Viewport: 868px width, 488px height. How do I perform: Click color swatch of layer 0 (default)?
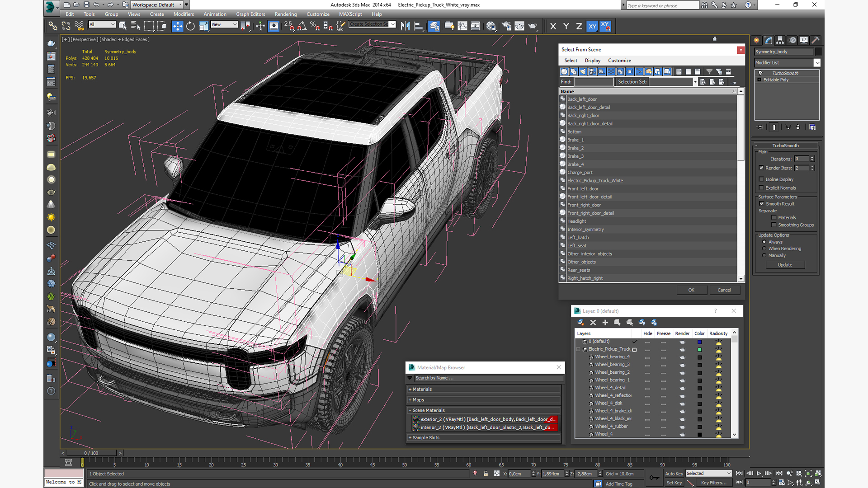pos(699,342)
